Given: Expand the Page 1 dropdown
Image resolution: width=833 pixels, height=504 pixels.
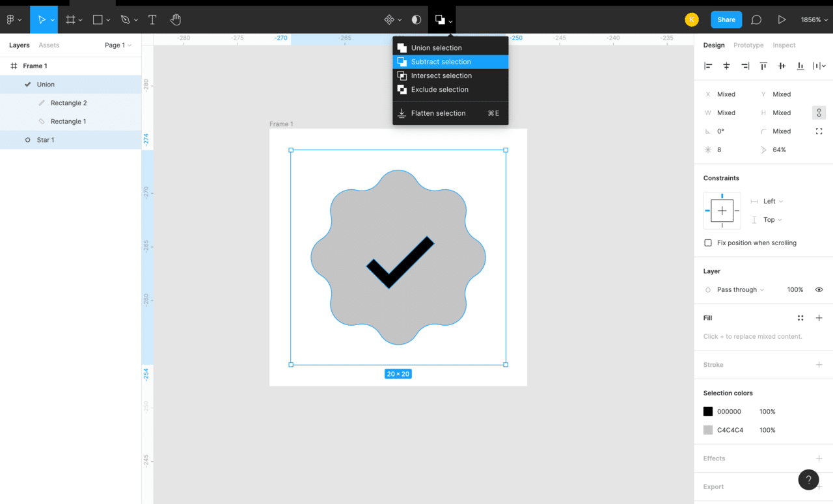Looking at the screenshot, I should (118, 45).
